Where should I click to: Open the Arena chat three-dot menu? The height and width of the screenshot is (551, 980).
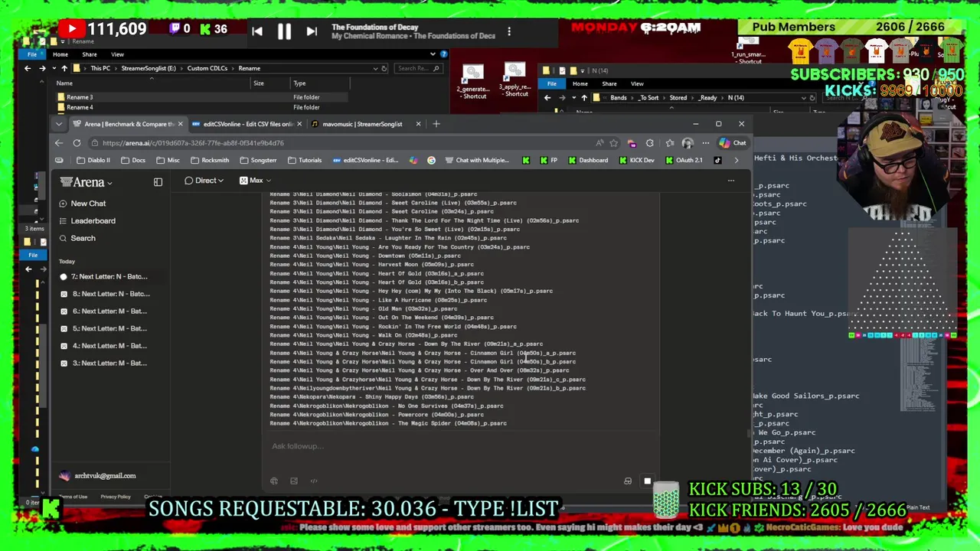(x=731, y=181)
